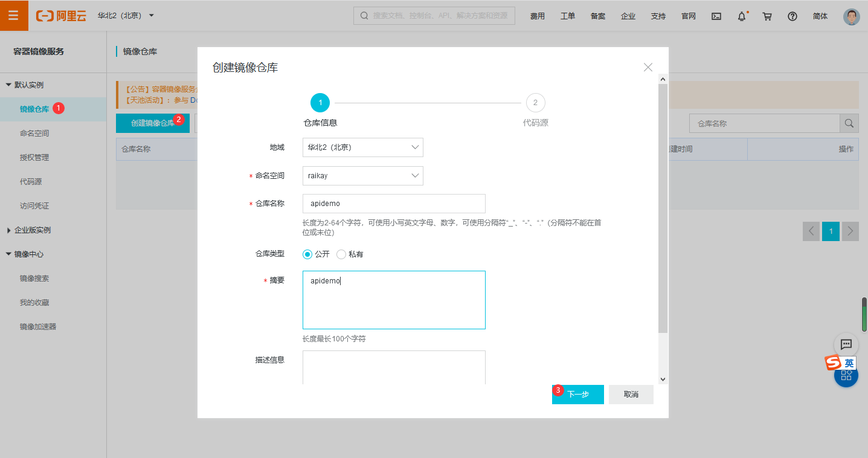Open the 地域 region dropdown
Viewport: 868px width, 458px height.
pos(362,147)
